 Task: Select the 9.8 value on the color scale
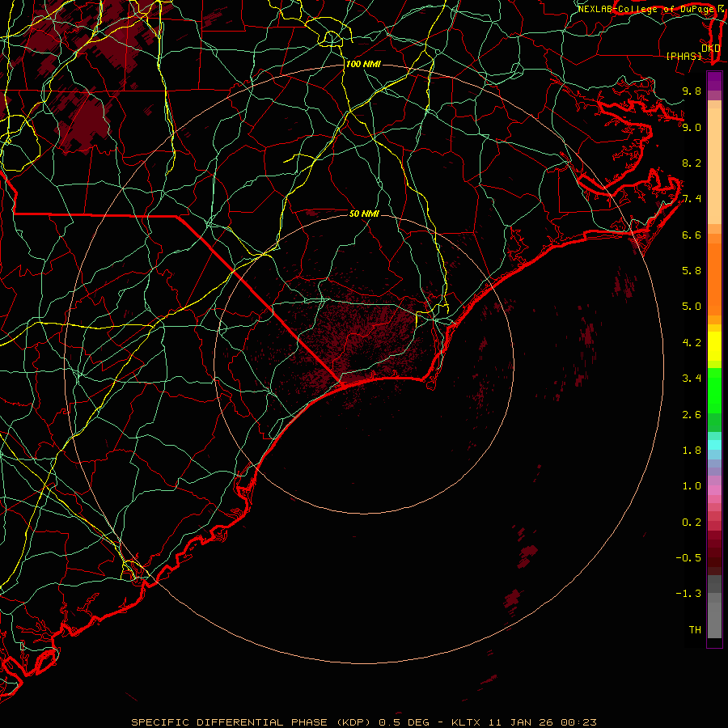pyautogui.click(x=692, y=91)
